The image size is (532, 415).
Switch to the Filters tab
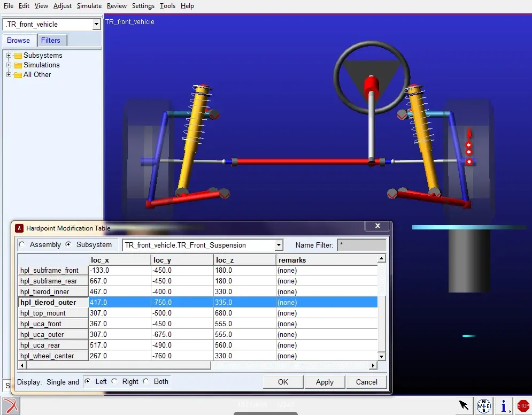[51, 41]
